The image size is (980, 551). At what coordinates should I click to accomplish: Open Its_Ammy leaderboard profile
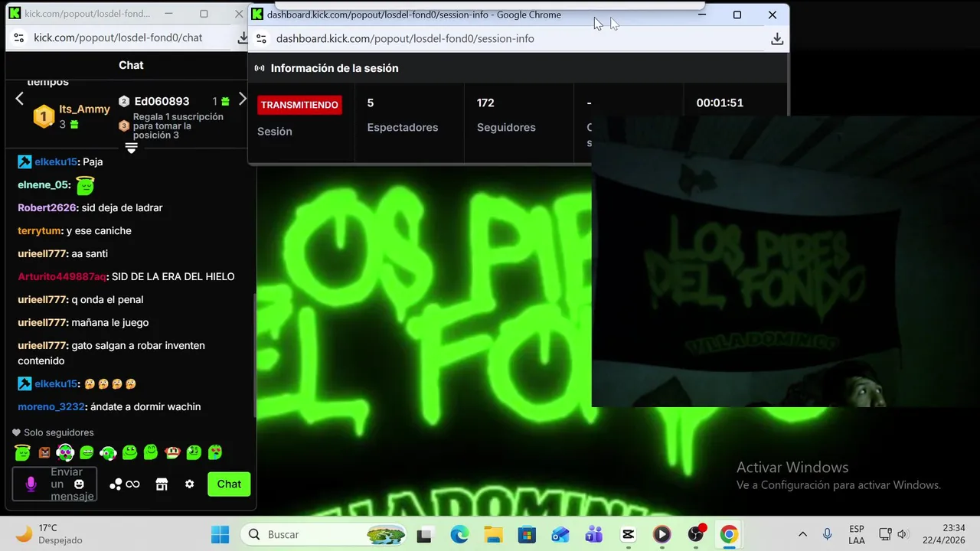coord(84,109)
